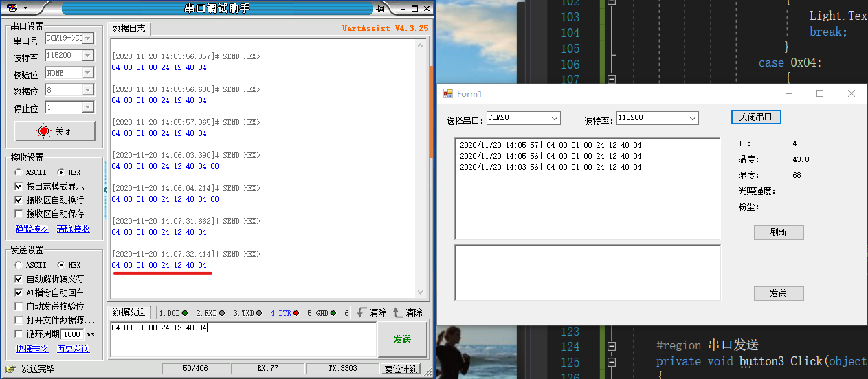
Task: Click the 1.DCD green indicator light
Action: pyautogui.click(x=185, y=313)
